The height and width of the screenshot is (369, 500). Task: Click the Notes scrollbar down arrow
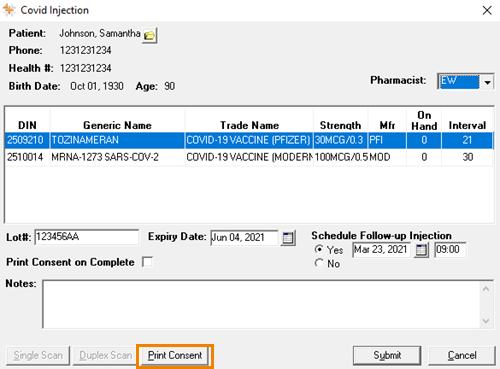[x=486, y=321]
